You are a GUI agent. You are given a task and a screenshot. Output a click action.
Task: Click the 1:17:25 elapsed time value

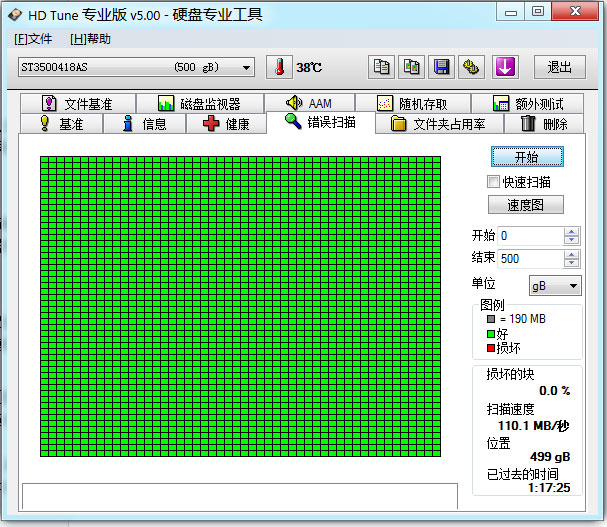point(549,488)
